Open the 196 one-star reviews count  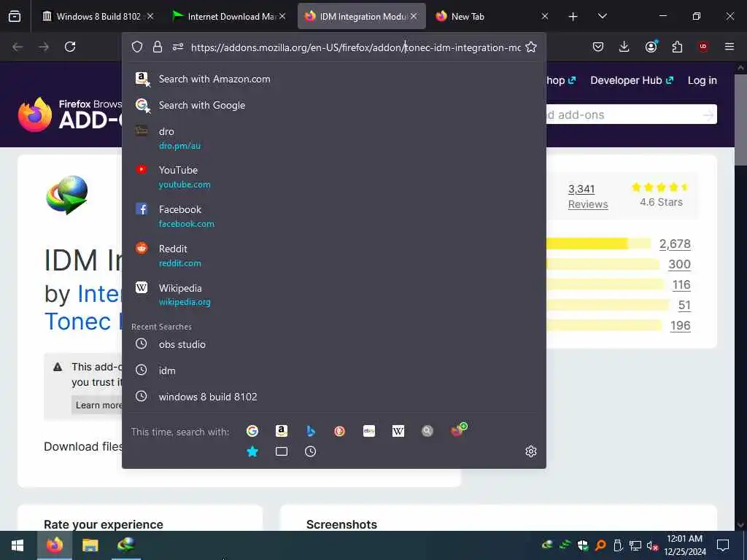coord(681,326)
